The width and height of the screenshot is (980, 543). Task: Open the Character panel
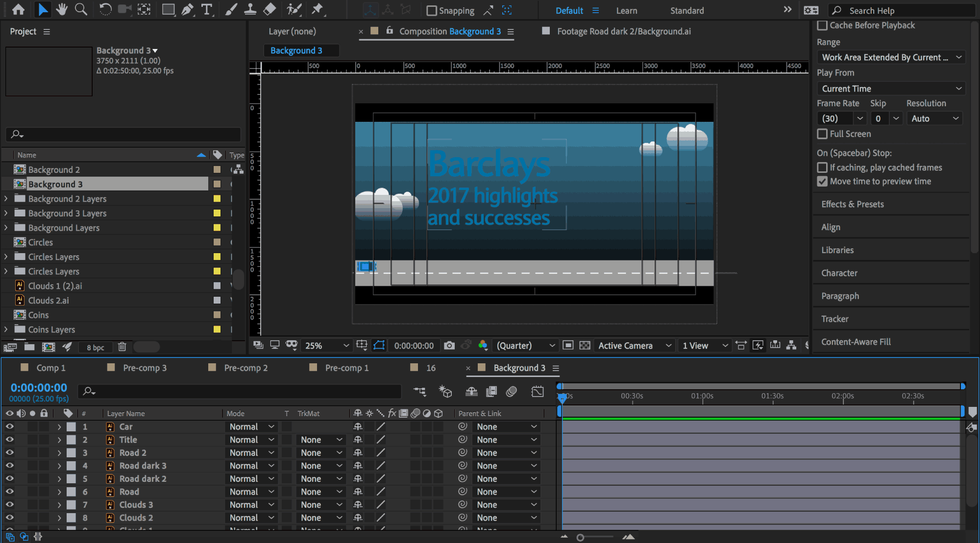[839, 273]
